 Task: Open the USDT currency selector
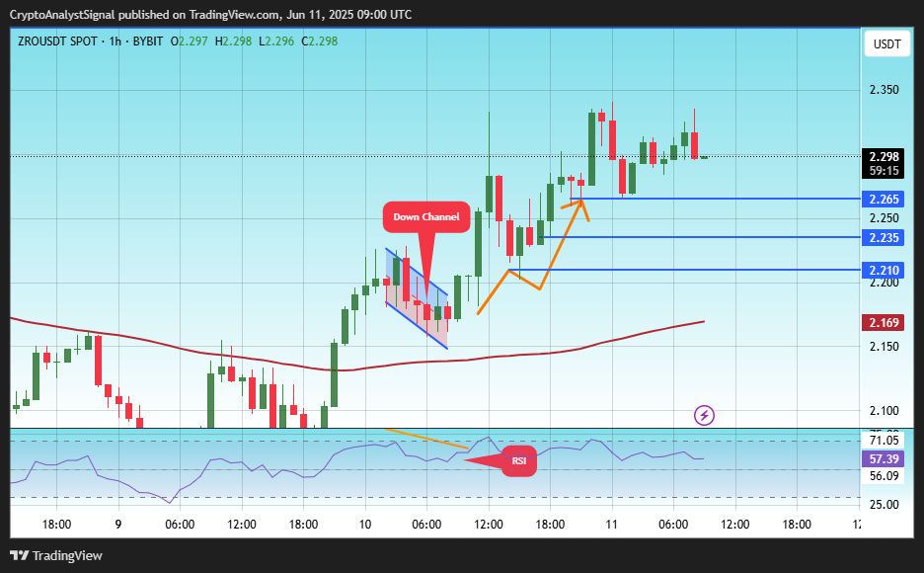886,44
